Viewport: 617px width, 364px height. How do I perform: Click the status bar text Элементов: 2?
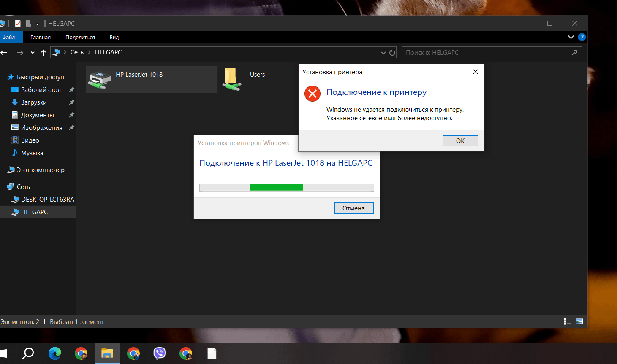pos(20,321)
